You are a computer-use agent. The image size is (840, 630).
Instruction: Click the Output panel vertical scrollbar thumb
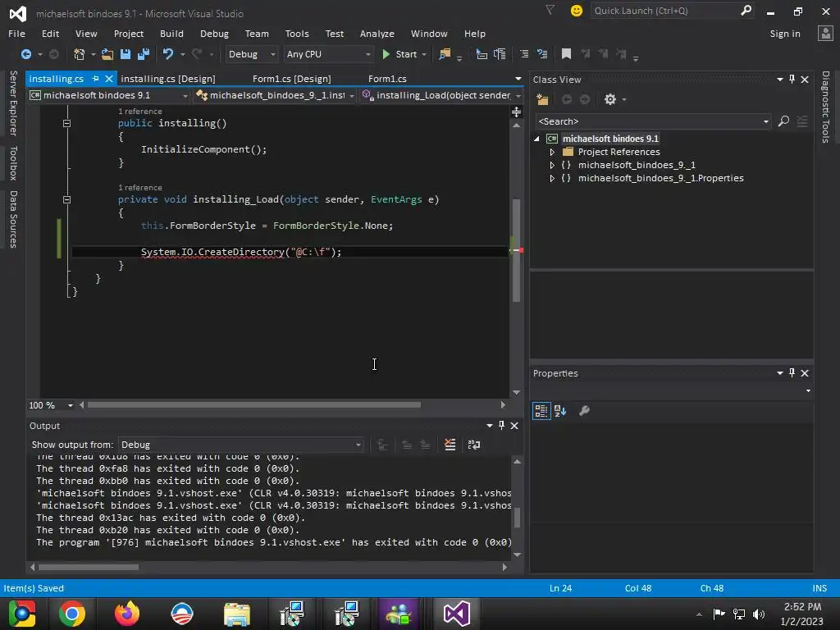pyautogui.click(x=517, y=518)
